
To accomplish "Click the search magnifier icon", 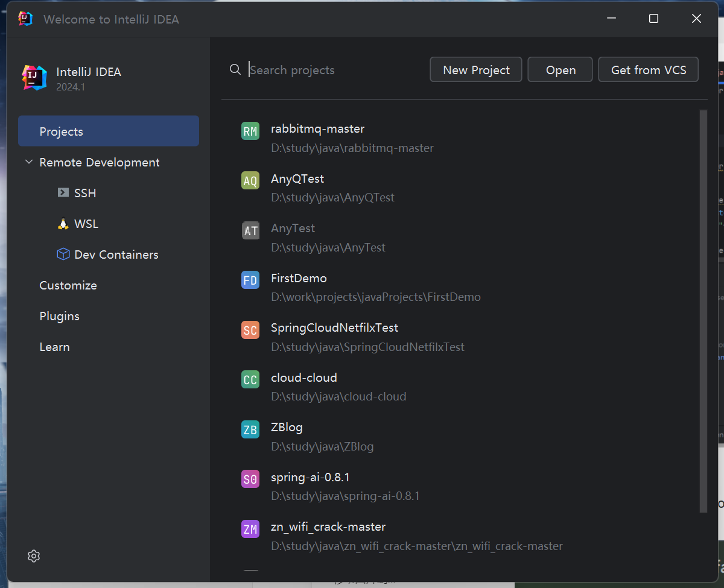I will (235, 69).
